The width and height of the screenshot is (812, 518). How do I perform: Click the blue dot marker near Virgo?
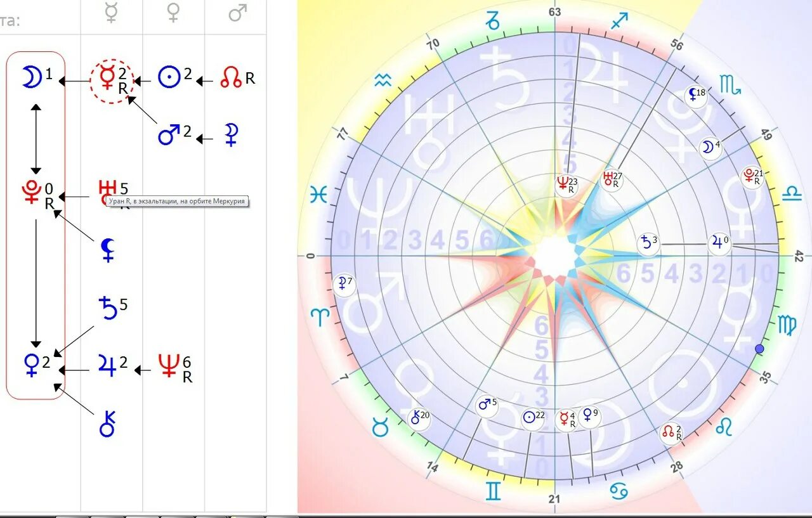(760, 349)
